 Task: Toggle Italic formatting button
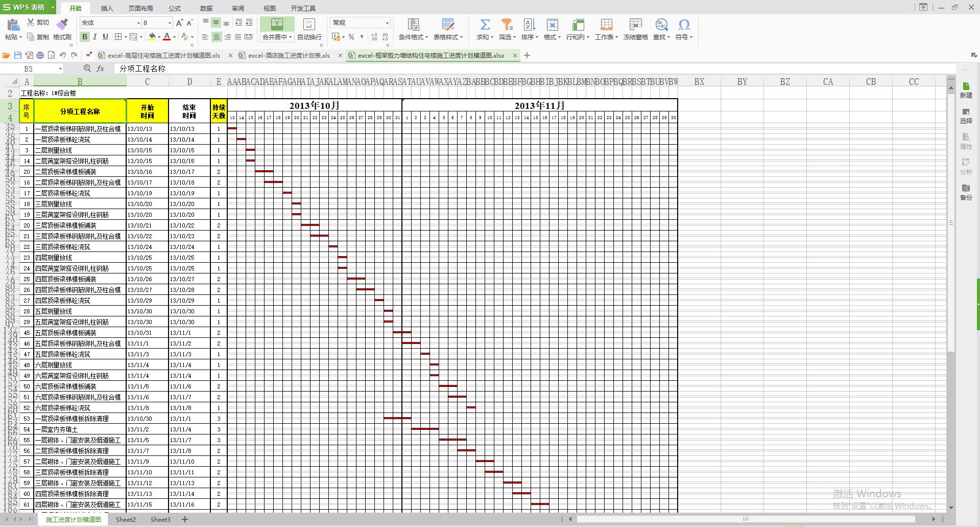(95, 37)
